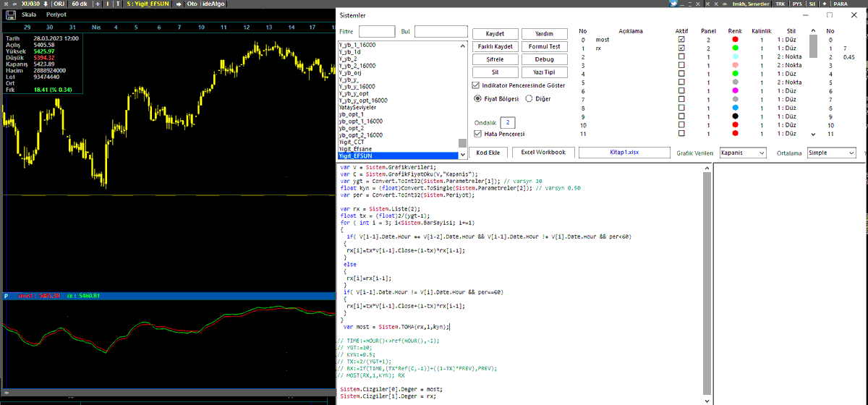Click the Ondalık value field
Screen dimensions: 868x405
pos(508,123)
